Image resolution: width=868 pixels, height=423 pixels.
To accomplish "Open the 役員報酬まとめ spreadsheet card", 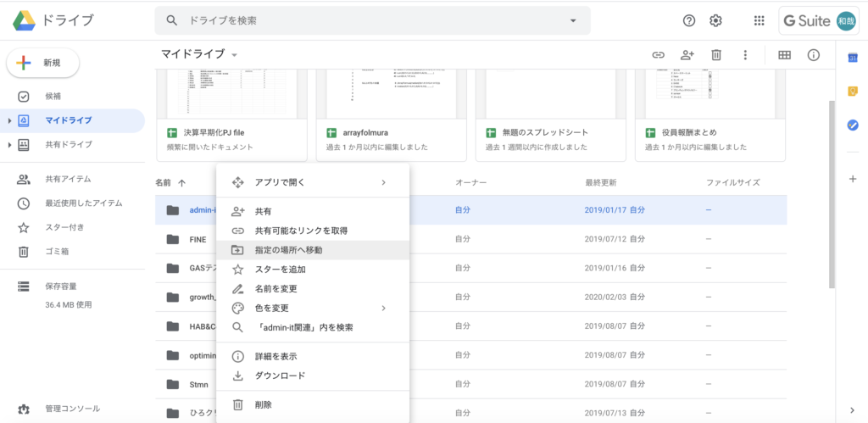I will [x=710, y=115].
